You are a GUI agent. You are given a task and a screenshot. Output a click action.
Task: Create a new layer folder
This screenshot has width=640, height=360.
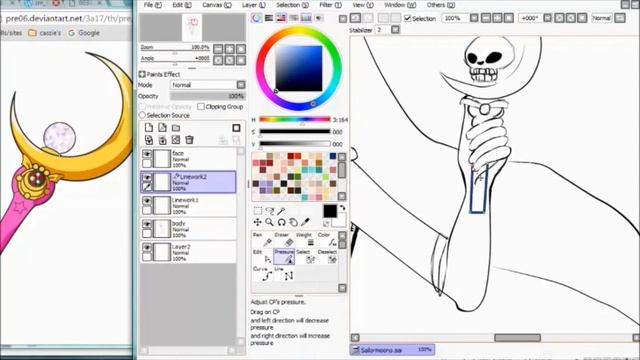point(176,128)
